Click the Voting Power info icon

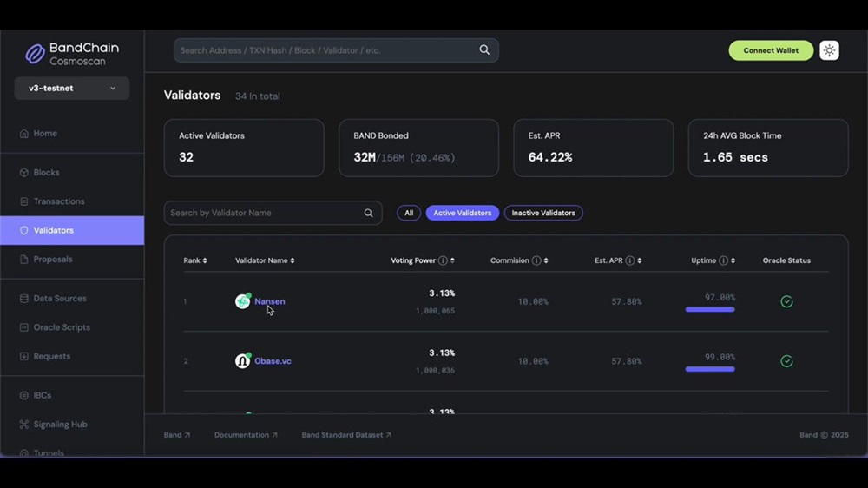[443, 260]
